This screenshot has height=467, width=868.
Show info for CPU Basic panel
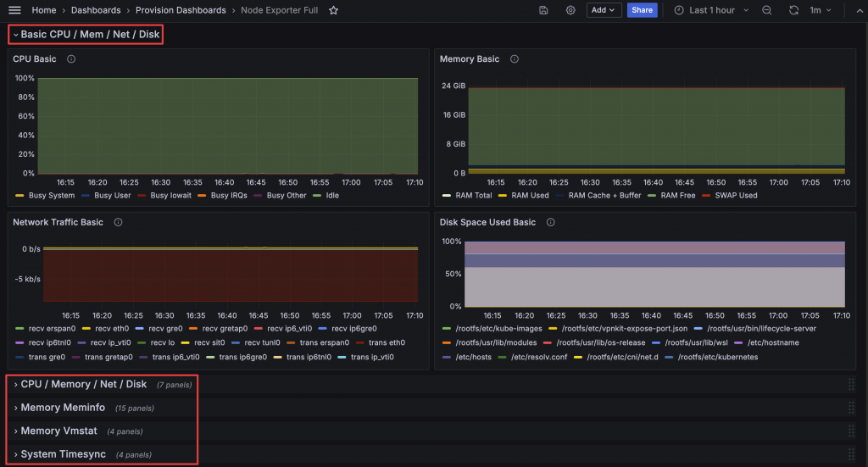(x=71, y=58)
